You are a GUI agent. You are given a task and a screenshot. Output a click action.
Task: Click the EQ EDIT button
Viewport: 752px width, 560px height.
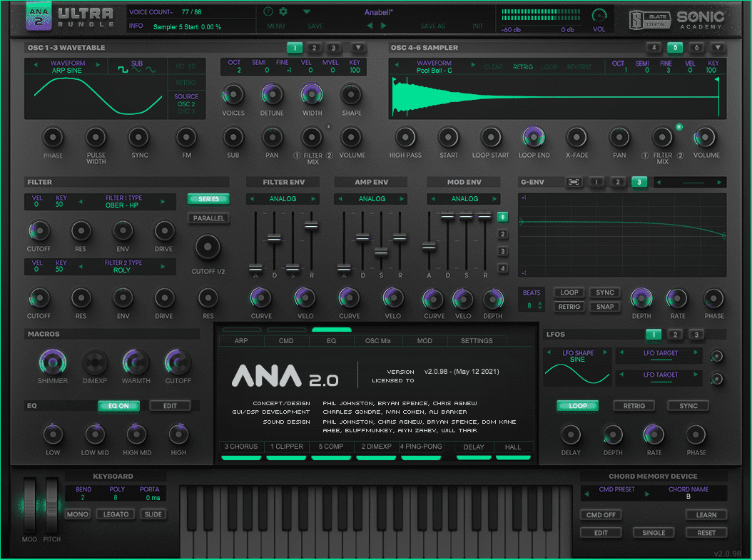pos(170,406)
